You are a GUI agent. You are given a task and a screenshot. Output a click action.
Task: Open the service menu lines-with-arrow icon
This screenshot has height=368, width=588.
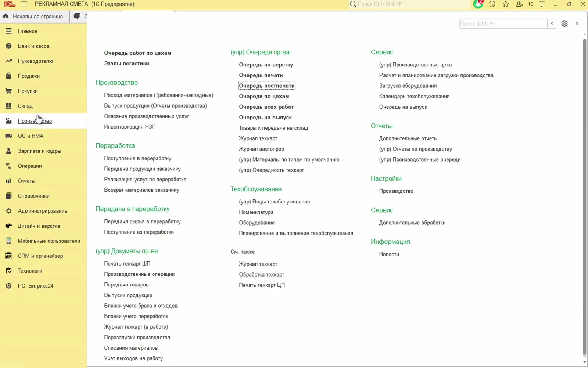coord(542,4)
